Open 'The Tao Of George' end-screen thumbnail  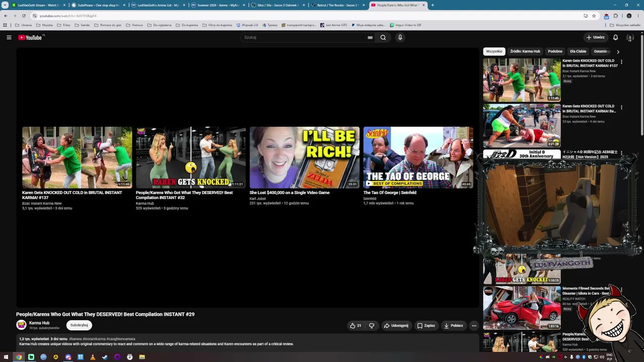[418, 157]
